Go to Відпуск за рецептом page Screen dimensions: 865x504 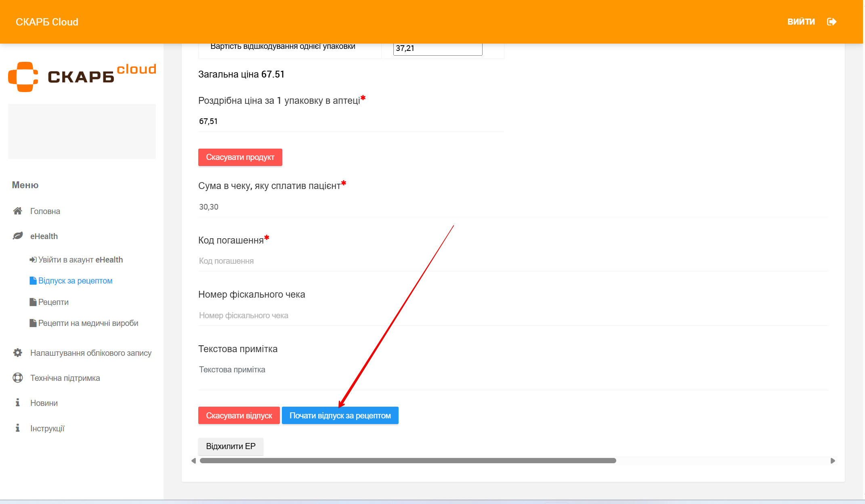[75, 281]
